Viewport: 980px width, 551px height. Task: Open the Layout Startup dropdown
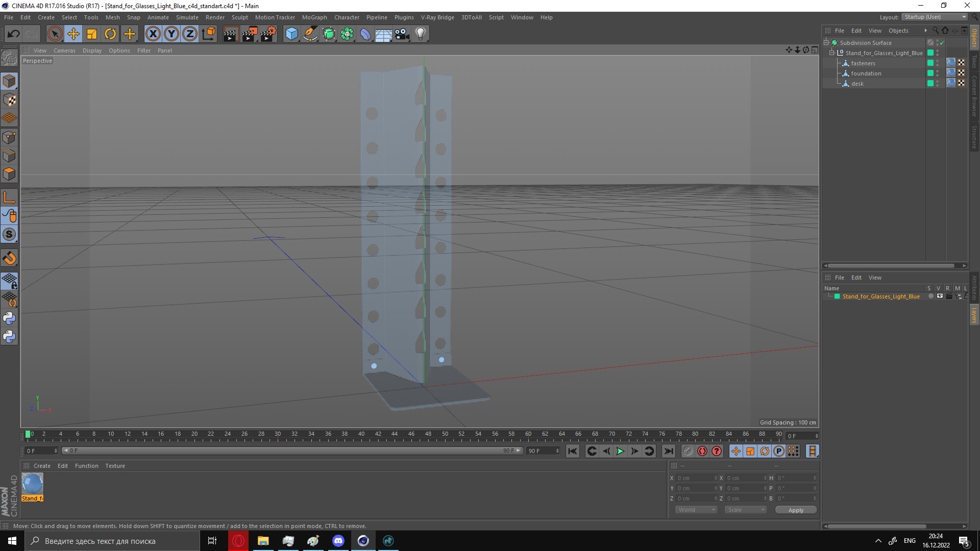(934, 17)
